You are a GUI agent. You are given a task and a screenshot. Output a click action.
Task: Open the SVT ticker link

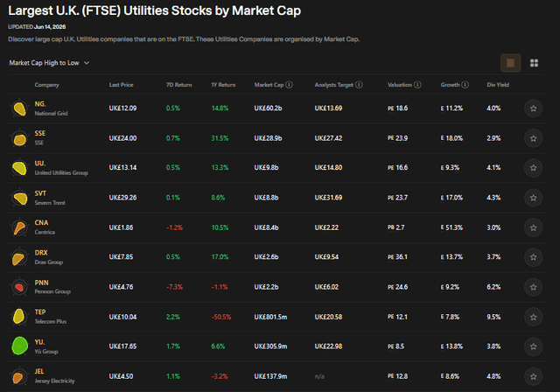pos(40,193)
